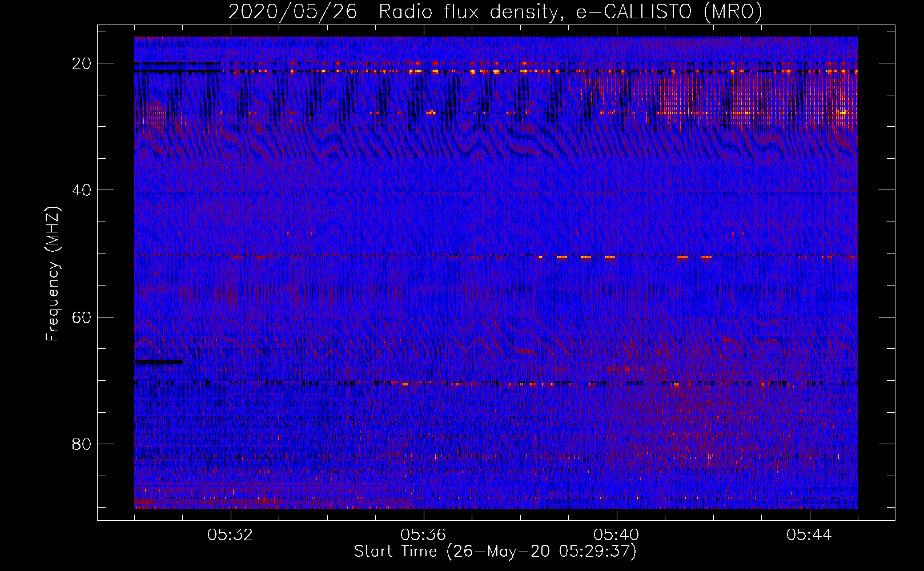Click the 20 MHz frequency tick label
Viewport: 924px width, 571px height.
(x=82, y=63)
